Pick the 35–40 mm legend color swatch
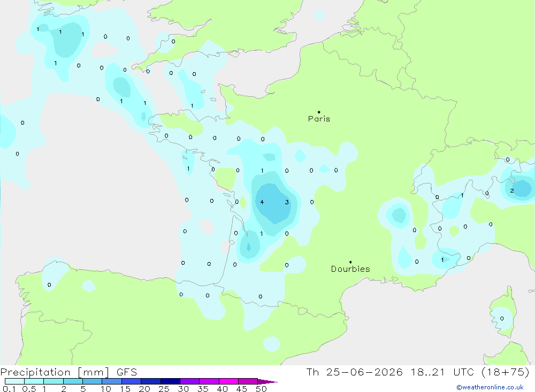This screenshot has width=535, height=392. coord(209,381)
